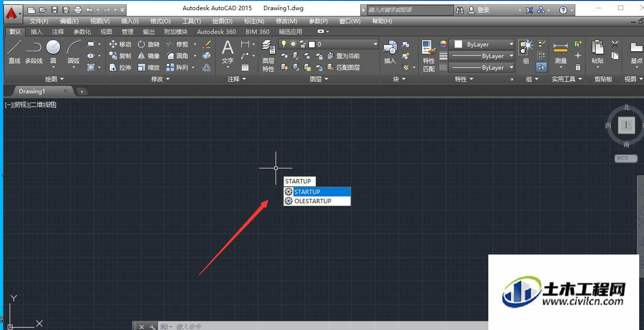Click the command line wrench customize icon
Viewport: 644px width, 330px height.
coord(152,327)
